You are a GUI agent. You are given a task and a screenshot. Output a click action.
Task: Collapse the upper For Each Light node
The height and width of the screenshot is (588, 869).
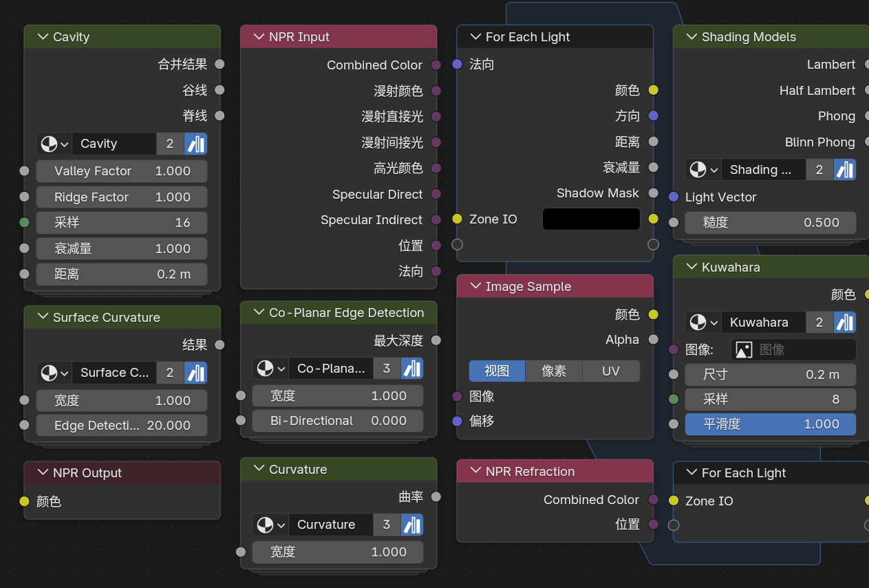pos(475,37)
